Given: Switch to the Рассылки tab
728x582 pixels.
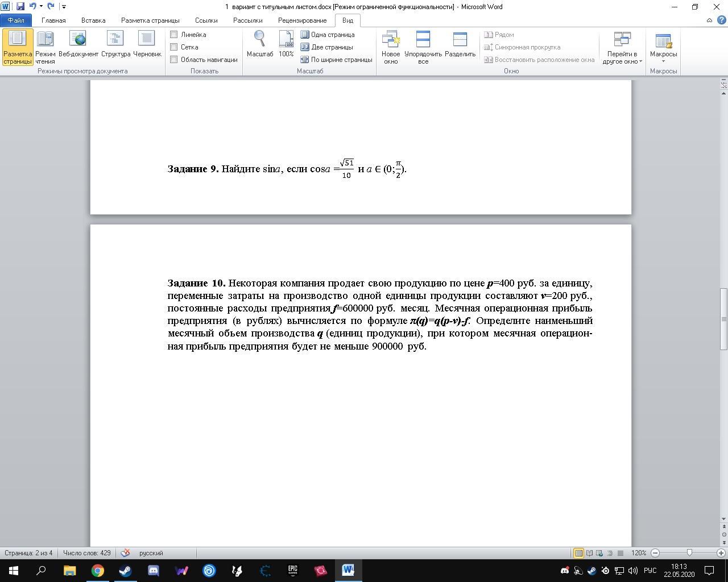Looking at the screenshot, I should tap(247, 20).
